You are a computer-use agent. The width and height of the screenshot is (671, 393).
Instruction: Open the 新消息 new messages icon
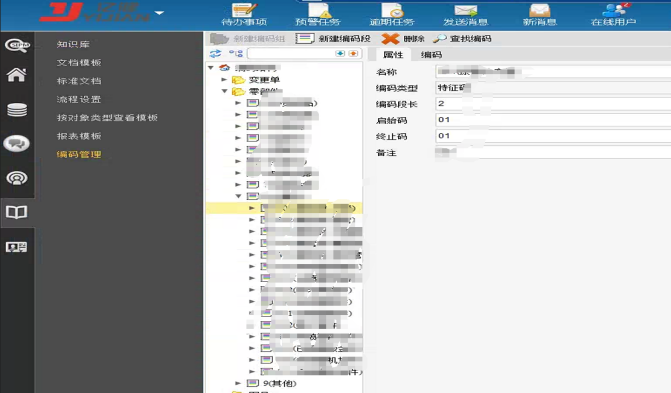[x=540, y=14]
